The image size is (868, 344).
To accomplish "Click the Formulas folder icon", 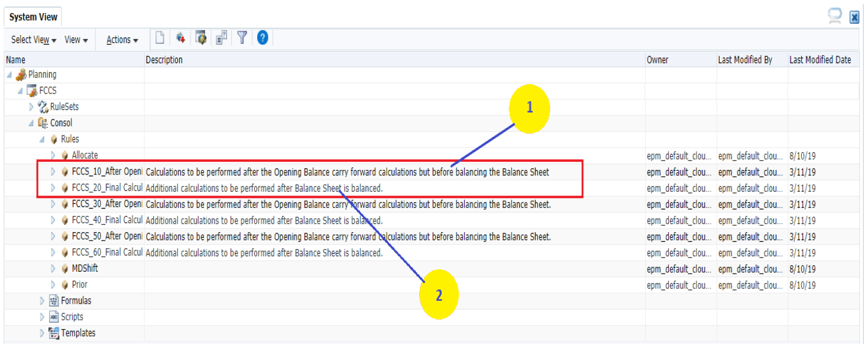I will pyautogui.click(x=54, y=301).
